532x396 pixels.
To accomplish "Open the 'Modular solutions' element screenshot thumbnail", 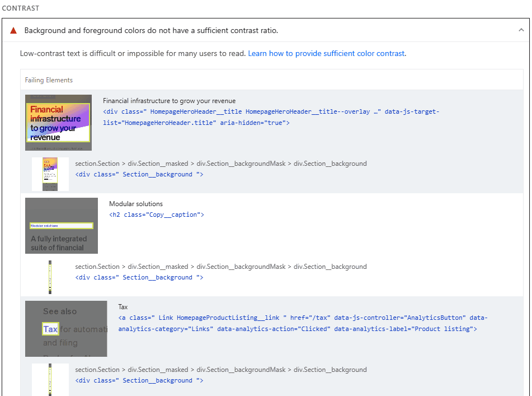I will tap(62, 226).
